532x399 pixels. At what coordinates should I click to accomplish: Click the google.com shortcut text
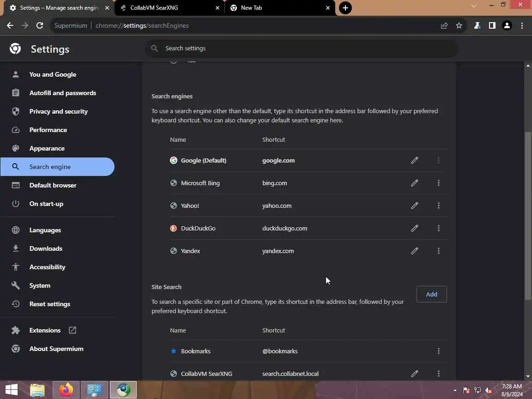coord(278,161)
